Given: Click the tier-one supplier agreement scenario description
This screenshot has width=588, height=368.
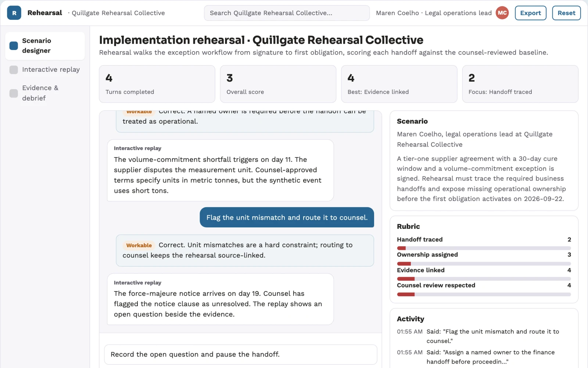Looking at the screenshot, I should (x=481, y=179).
